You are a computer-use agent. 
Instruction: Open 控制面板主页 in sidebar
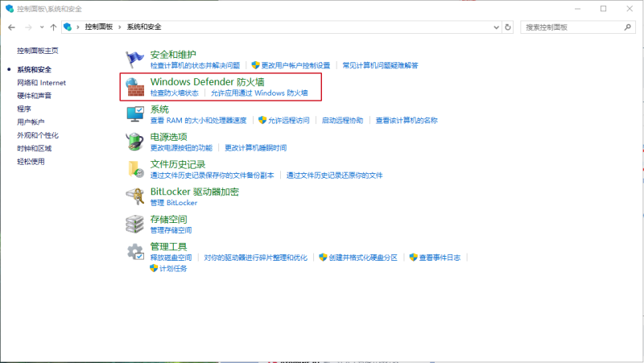pos(37,51)
